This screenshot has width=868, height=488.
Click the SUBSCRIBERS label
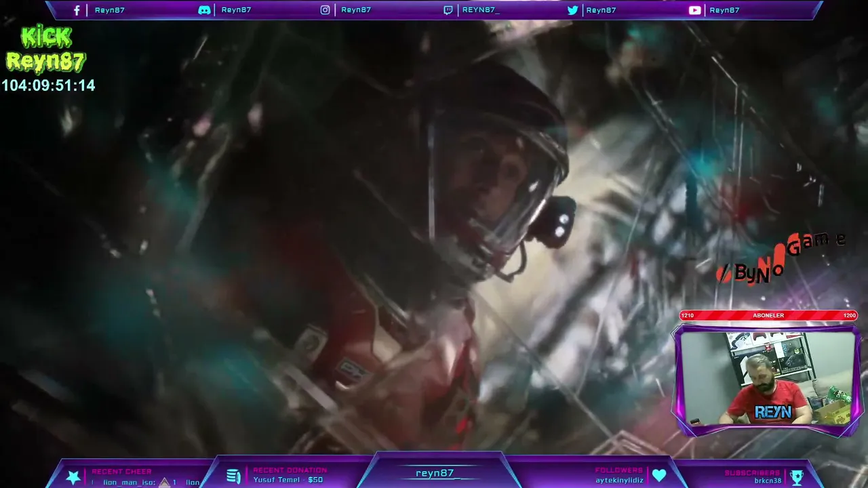(x=753, y=472)
